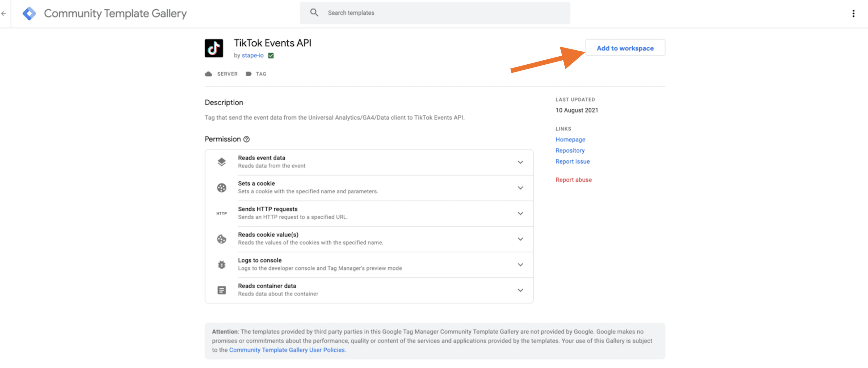Image resolution: width=868 pixels, height=368 pixels.
Task: Click the Reads cookie value(s) title text
Action: 268,235
